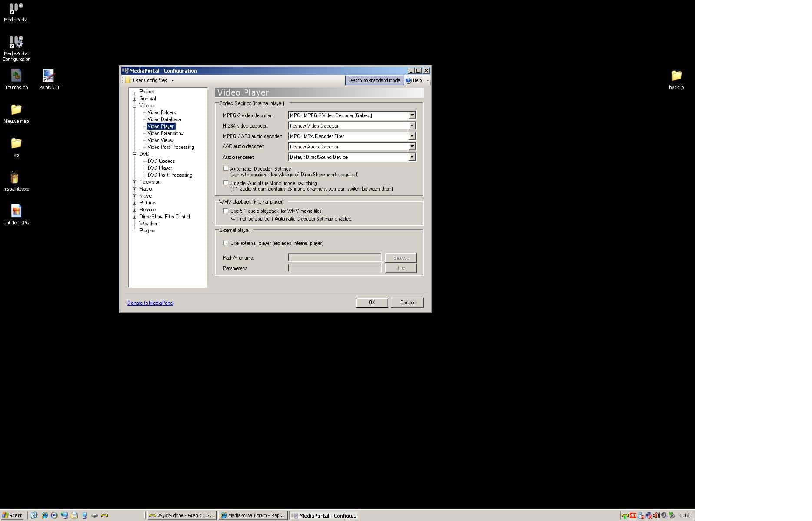Screen dimensions: 812x521
Task: Click the Windows Media Player quick launch icon
Action: [x=54, y=515]
